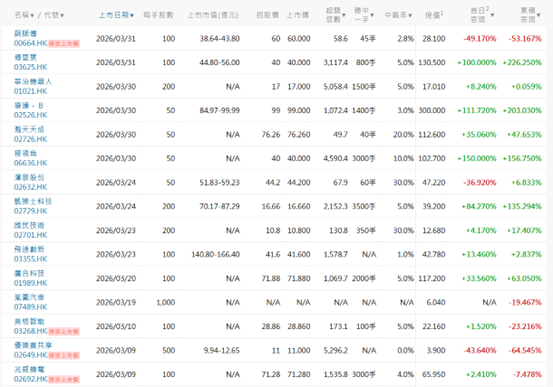Click the 招股價 column header

[267, 15]
